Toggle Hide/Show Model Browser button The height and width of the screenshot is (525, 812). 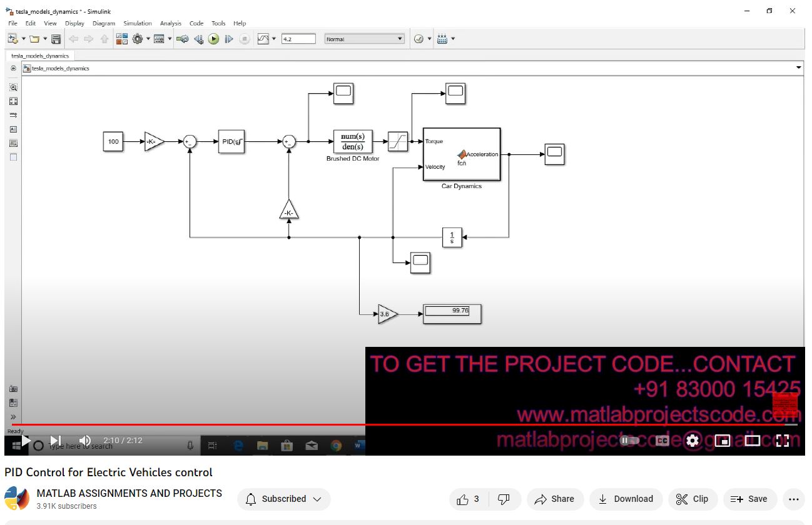point(13,68)
